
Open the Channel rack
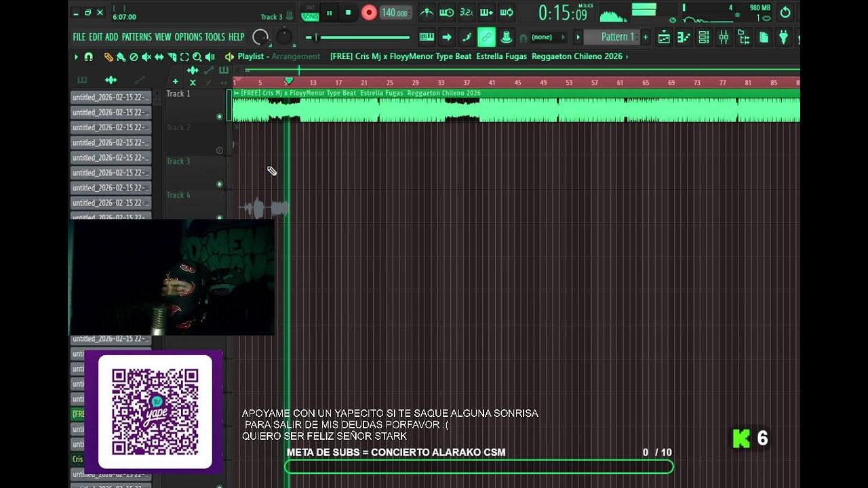704,37
